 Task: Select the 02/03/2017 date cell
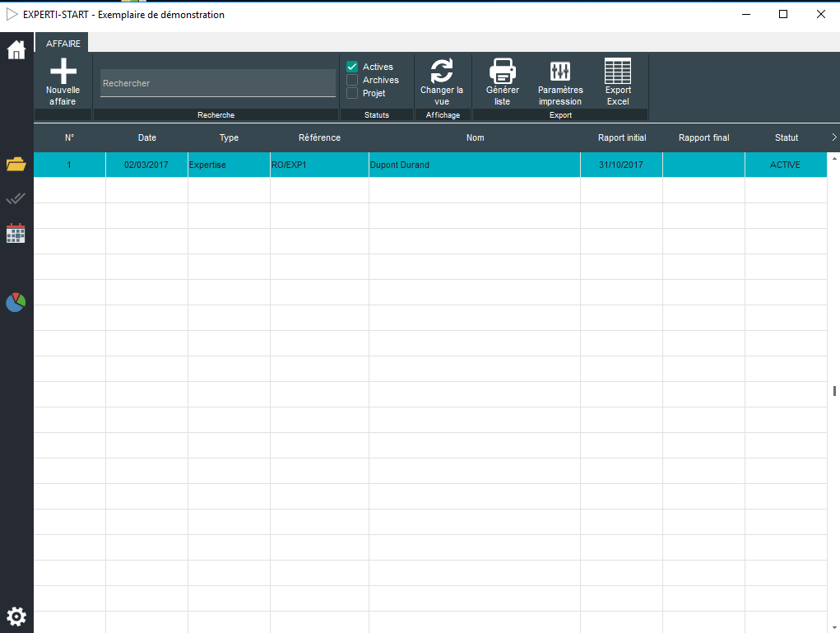(146, 165)
